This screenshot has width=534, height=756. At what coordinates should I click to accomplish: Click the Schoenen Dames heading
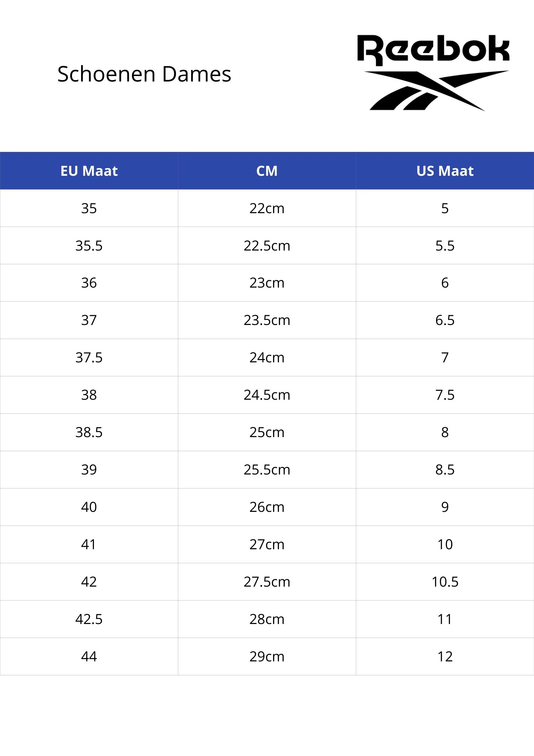tap(144, 74)
